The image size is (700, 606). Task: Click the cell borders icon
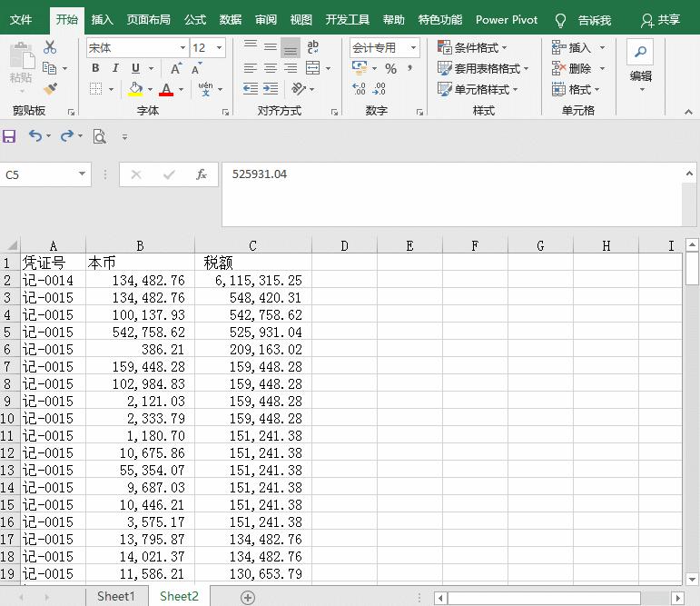[95, 89]
